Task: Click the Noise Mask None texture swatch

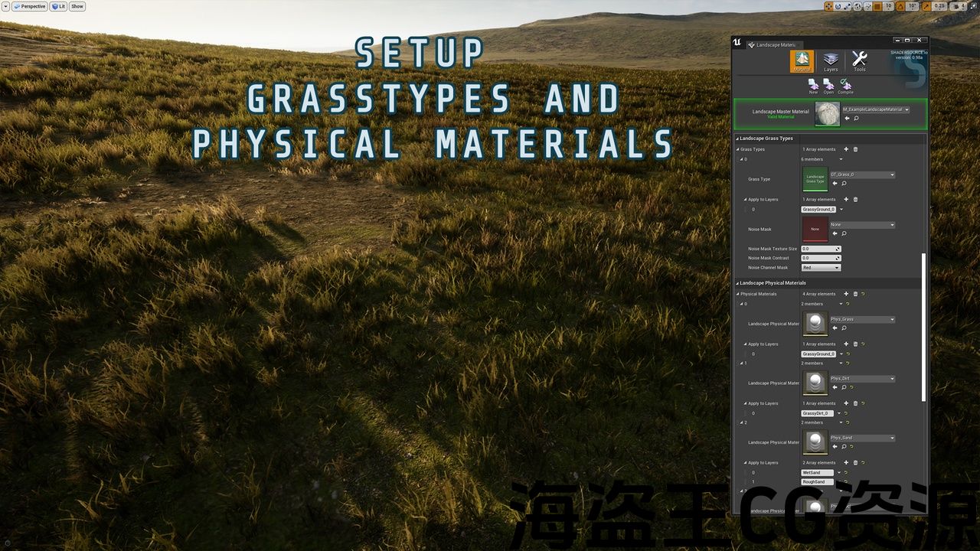Action: (x=815, y=229)
